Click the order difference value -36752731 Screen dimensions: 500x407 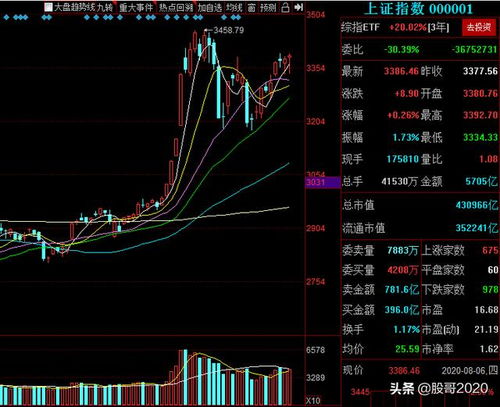pos(475,49)
